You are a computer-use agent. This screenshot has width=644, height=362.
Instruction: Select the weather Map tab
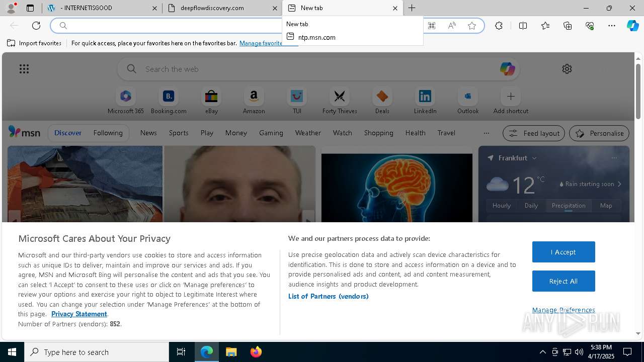point(606,205)
